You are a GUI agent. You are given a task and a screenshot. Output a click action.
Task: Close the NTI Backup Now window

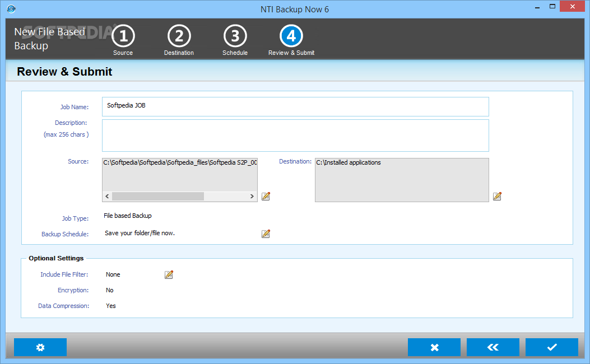click(x=572, y=6)
